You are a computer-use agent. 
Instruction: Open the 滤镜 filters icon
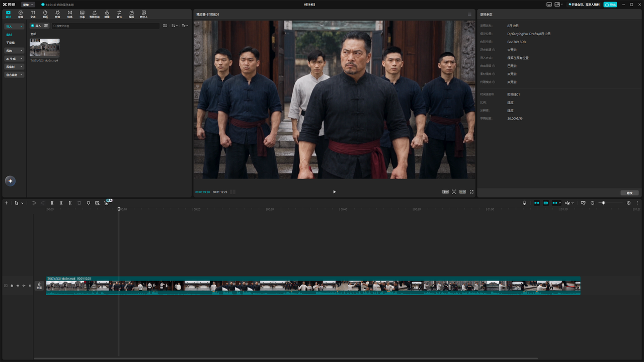click(107, 14)
